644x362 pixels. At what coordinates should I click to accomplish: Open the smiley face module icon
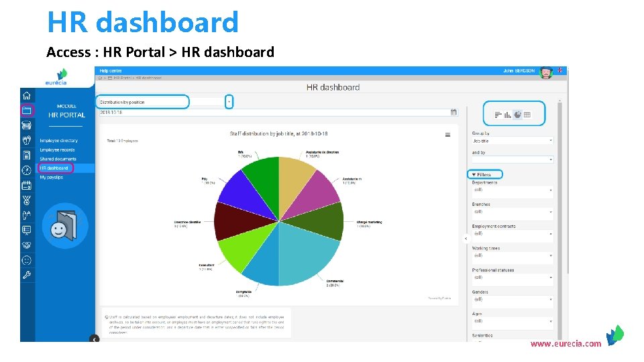[x=27, y=260]
